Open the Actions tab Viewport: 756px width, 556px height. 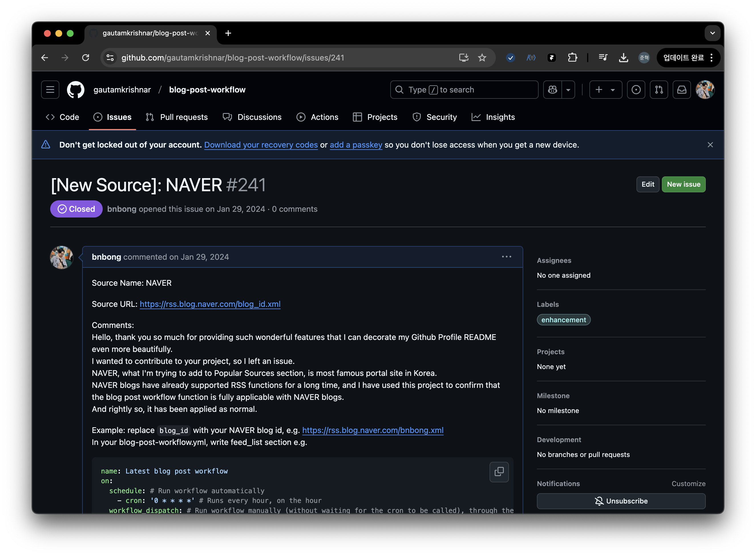318,117
